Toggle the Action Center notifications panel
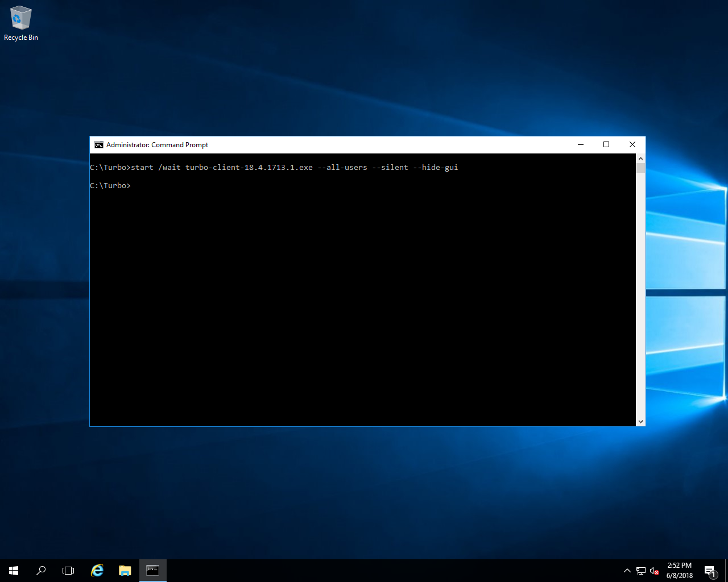Viewport: 728px width, 582px height. 710,570
